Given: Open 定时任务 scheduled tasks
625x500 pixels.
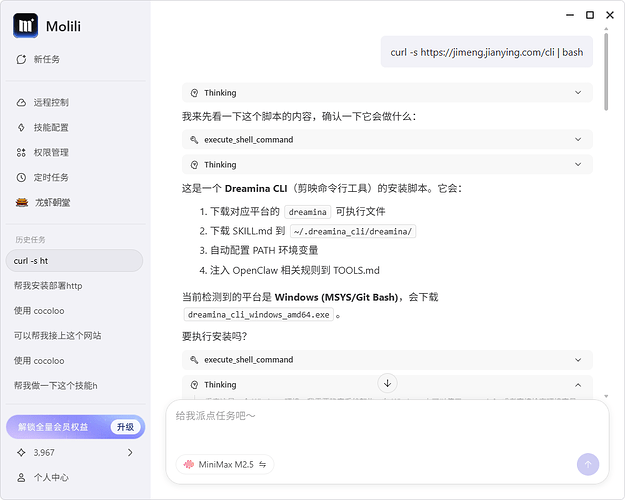Looking at the screenshot, I should pyautogui.click(x=49, y=177).
